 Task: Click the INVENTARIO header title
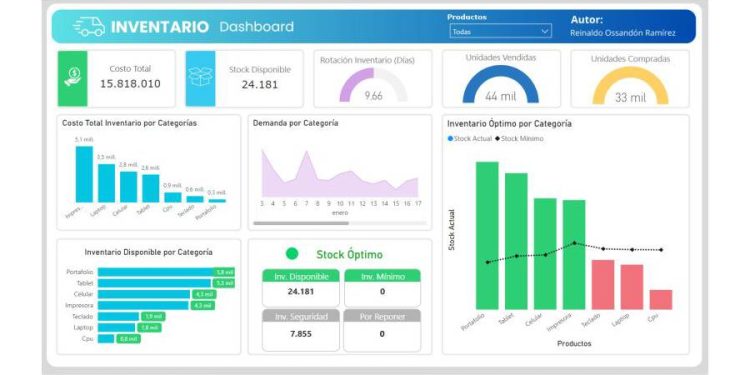point(160,27)
